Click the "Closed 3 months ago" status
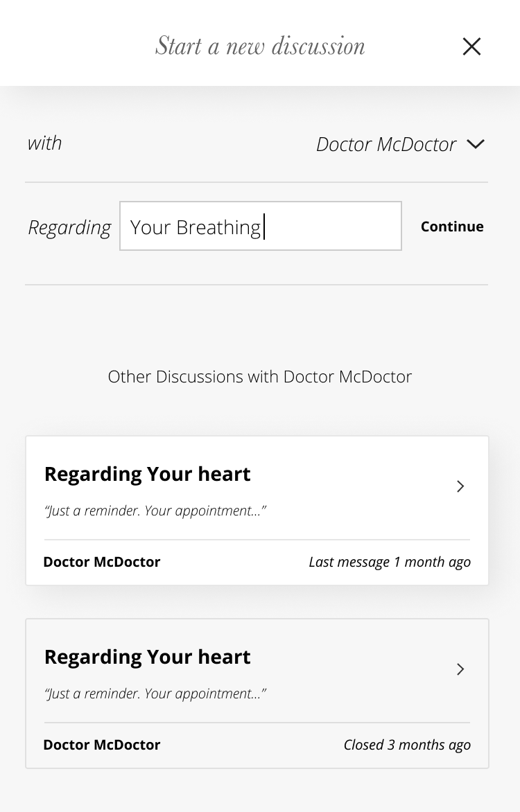520x812 pixels. [407, 745]
